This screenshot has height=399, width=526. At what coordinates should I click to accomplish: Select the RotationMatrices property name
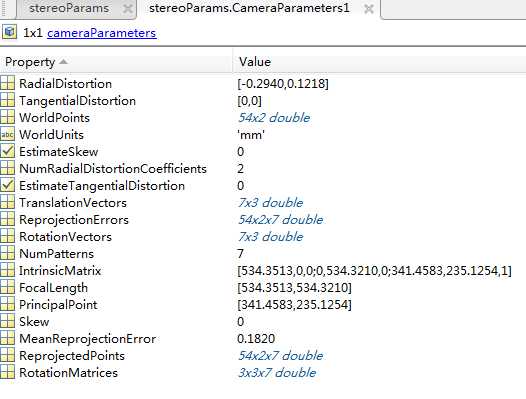coord(68,372)
